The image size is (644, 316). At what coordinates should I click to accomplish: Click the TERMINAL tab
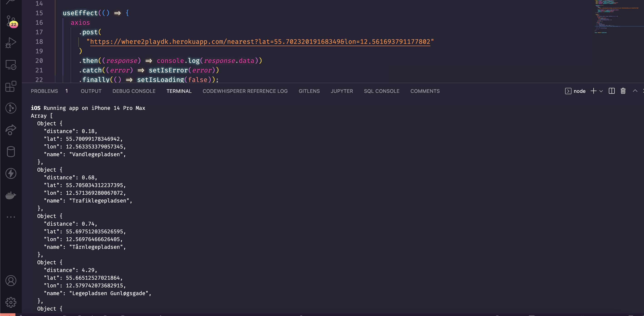point(179,91)
